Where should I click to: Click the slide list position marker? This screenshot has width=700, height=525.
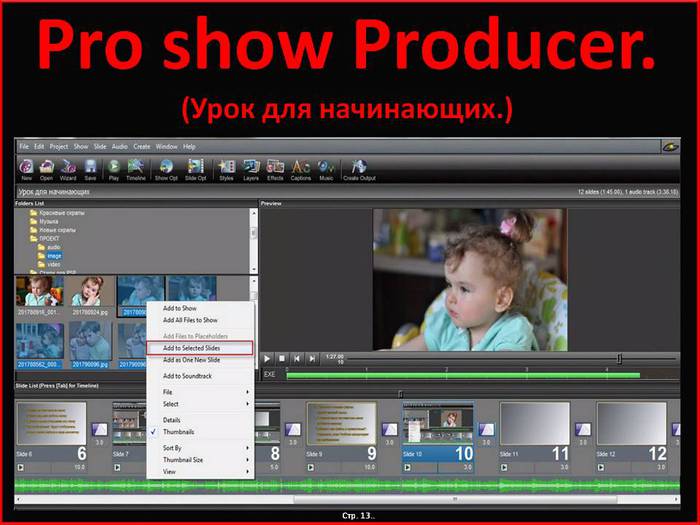pyautogui.click(x=400, y=394)
